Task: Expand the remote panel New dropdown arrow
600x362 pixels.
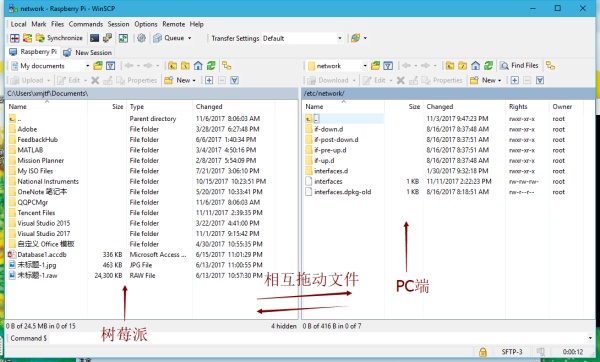Action: (x=500, y=81)
